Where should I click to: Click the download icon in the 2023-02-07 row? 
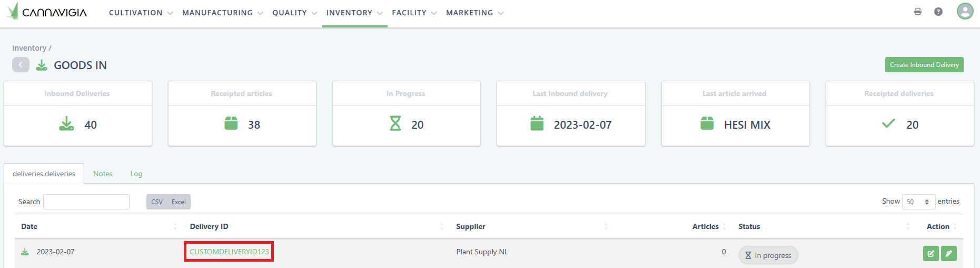25,252
